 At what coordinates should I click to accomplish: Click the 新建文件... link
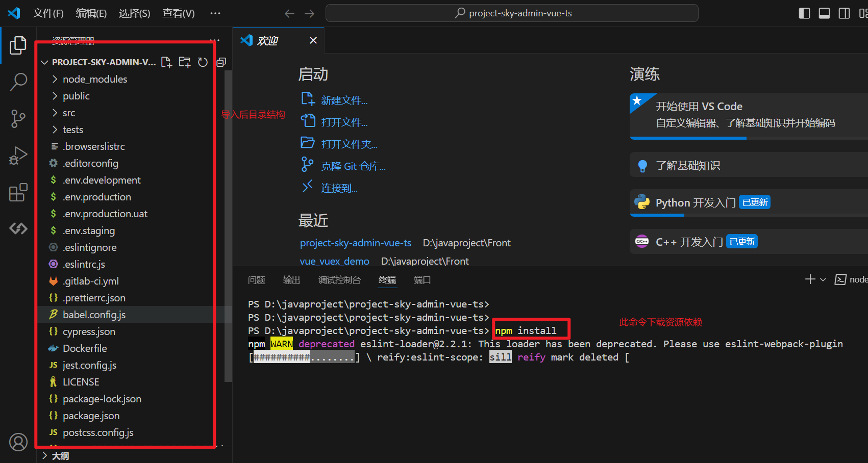pos(344,100)
